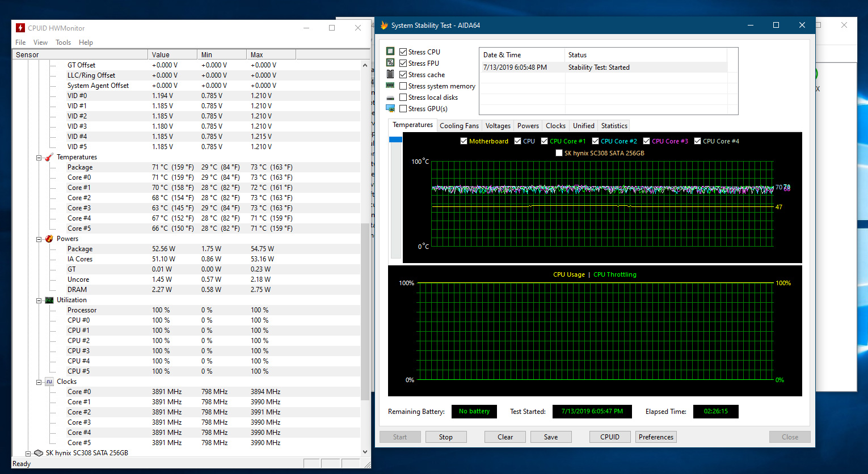
Task: Click the CPU chip icon beside Stress CPU
Action: tap(390, 51)
